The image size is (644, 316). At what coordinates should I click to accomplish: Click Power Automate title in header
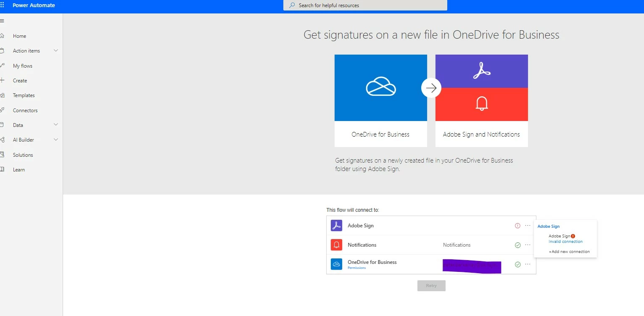(34, 5)
